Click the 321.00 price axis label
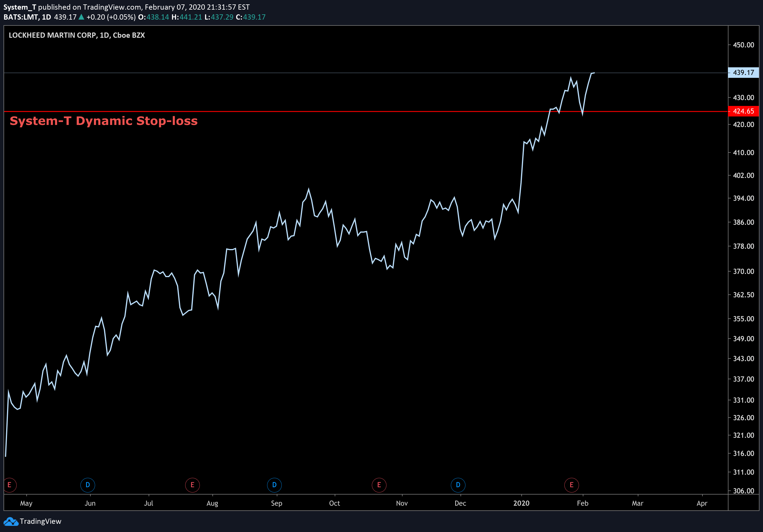The width and height of the screenshot is (763, 532). pyautogui.click(x=744, y=435)
